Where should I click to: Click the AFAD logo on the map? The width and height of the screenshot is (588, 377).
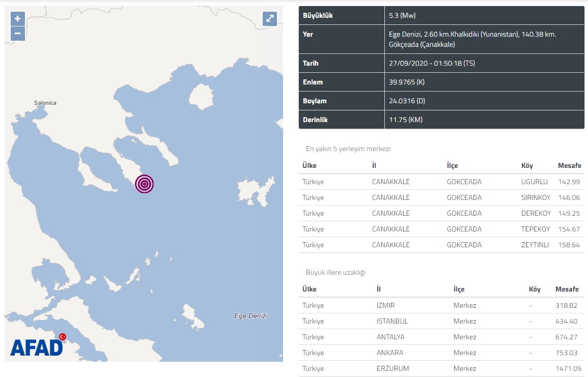pyautogui.click(x=36, y=347)
